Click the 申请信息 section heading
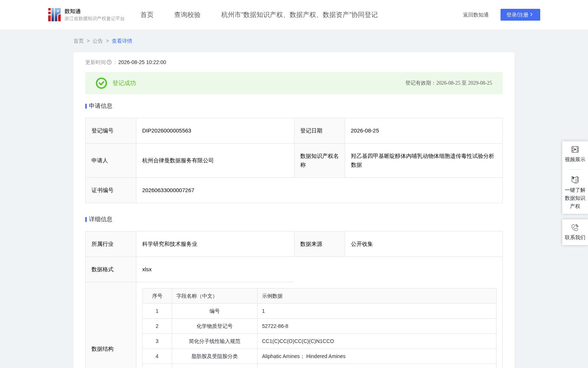Viewport: 588px width, 368px height. point(101,106)
